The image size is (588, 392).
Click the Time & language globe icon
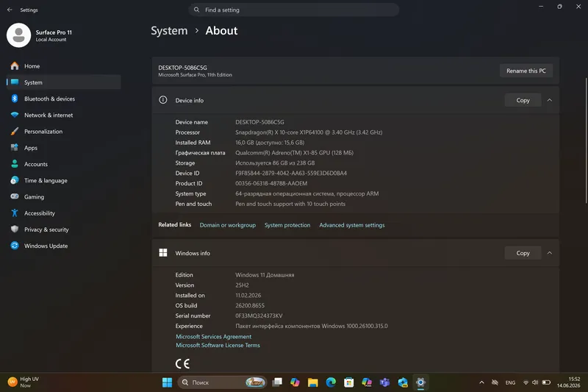pyautogui.click(x=15, y=180)
